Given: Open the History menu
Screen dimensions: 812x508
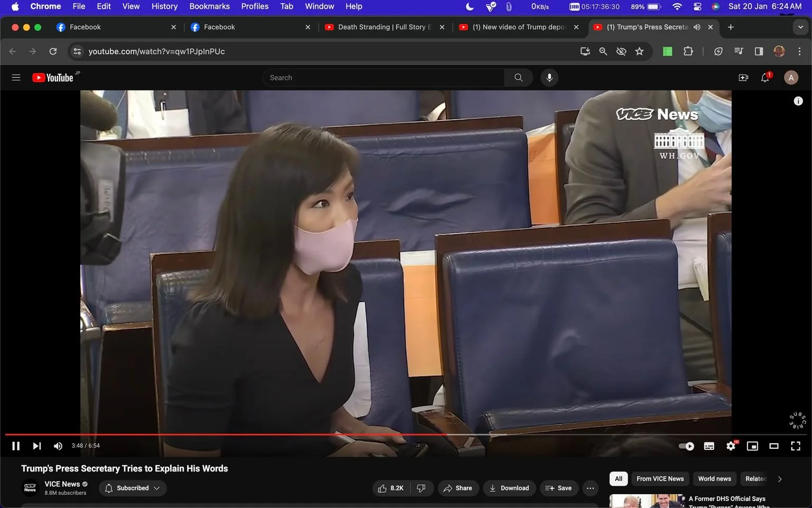Looking at the screenshot, I should [164, 6].
